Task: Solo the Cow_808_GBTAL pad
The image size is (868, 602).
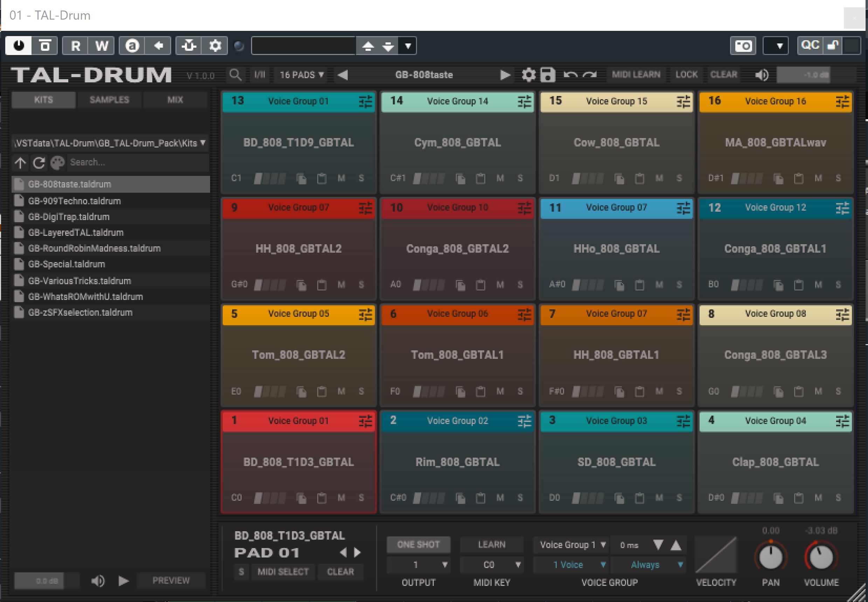Action: [x=679, y=178]
